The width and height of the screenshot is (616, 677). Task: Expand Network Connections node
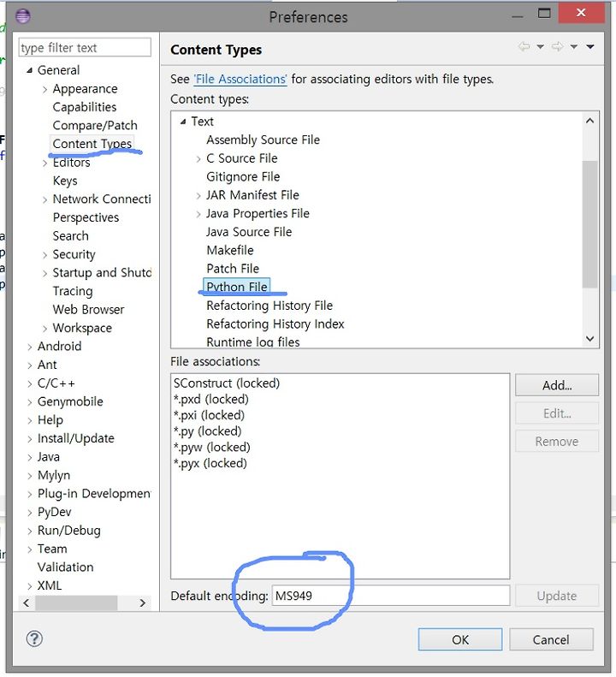(x=44, y=199)
